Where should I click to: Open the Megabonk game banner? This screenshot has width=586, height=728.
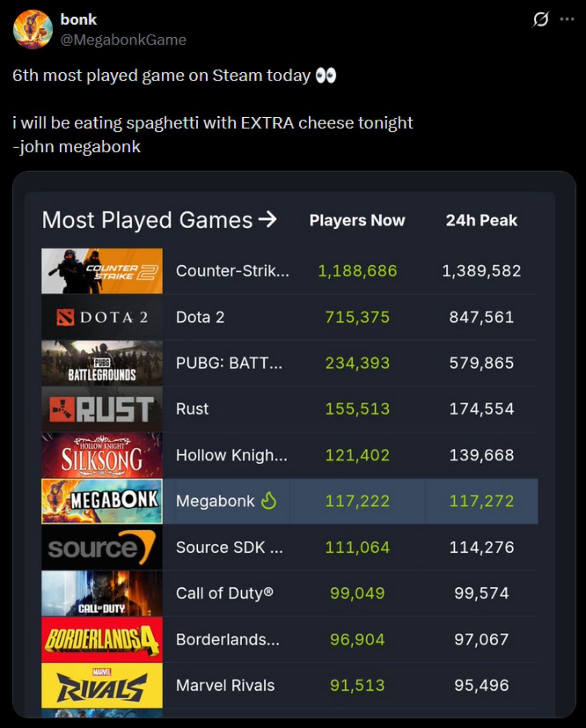(x=102, y=501)
